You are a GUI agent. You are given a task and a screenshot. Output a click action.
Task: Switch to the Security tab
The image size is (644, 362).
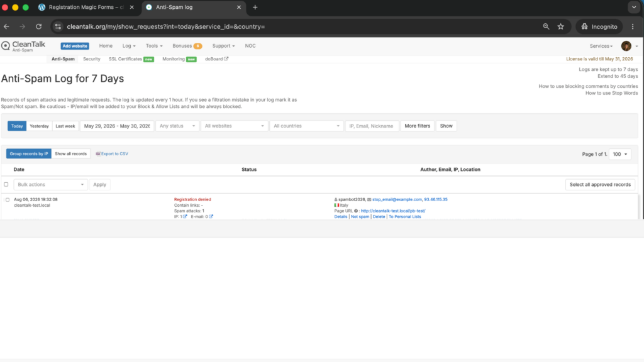[x=92, y=59]
